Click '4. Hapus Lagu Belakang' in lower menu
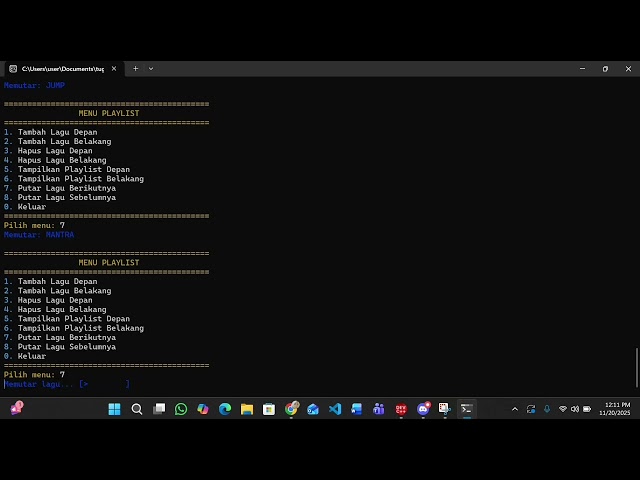This screenshot has width=640, height=480. pos(55,310)
